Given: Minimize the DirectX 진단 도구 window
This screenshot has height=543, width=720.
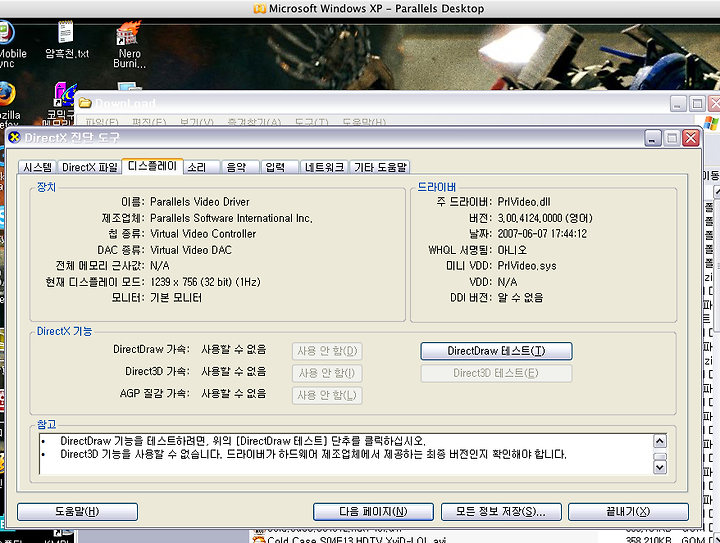Looking at the screenshot, I should (x=652, y=138).
